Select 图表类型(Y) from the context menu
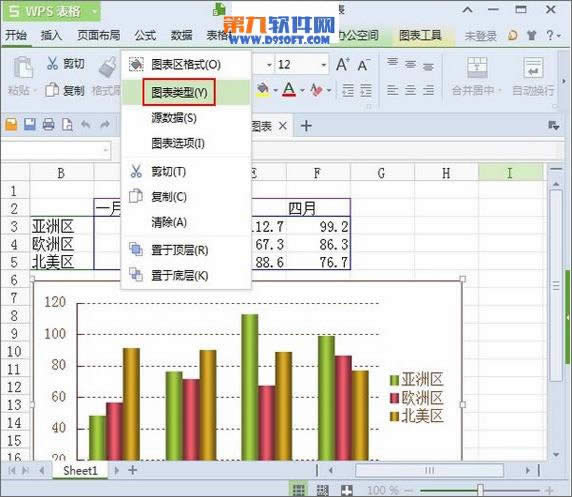Image resolution: width=572 pixels, height=497 pixels. pos(179,92)
